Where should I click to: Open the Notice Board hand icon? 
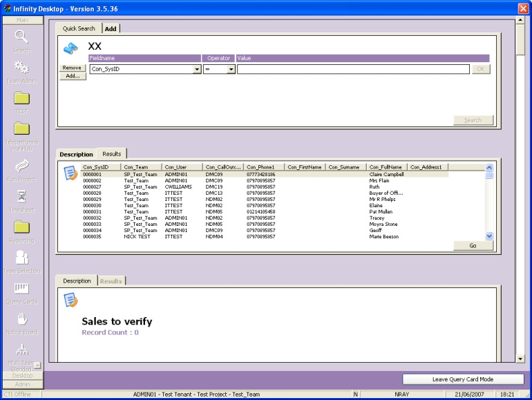[x=22, y=318]
